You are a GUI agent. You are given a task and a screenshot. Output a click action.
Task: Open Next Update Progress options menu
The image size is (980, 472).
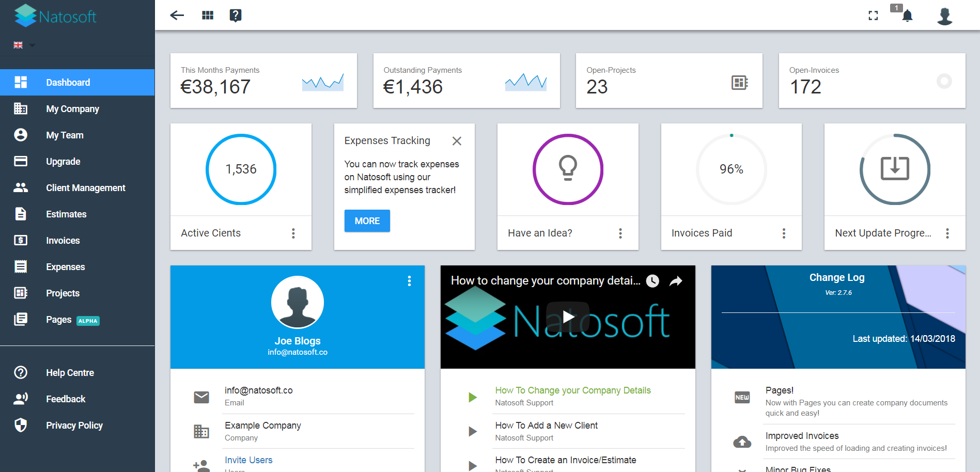(x=947, y=233)
